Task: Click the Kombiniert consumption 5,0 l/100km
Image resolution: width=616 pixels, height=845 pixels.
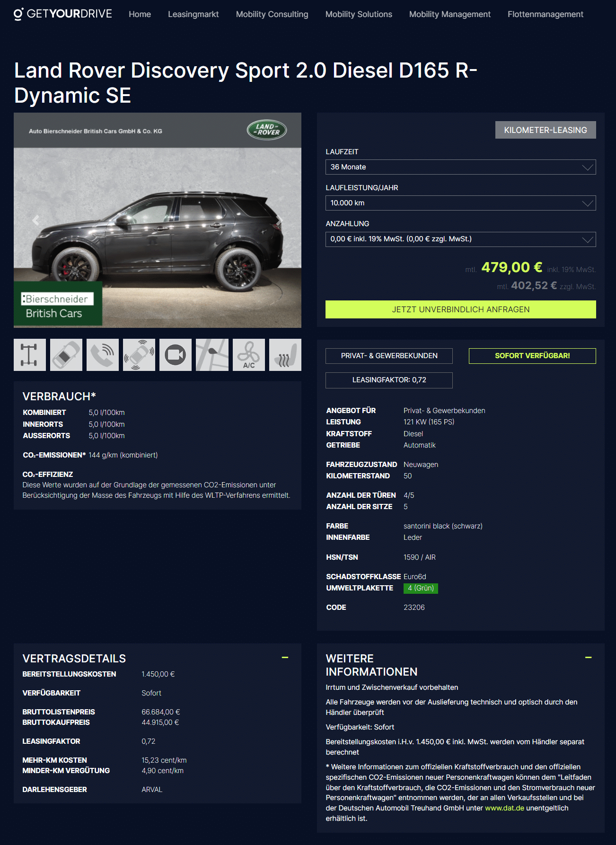Action: click(x=106, y=413)
